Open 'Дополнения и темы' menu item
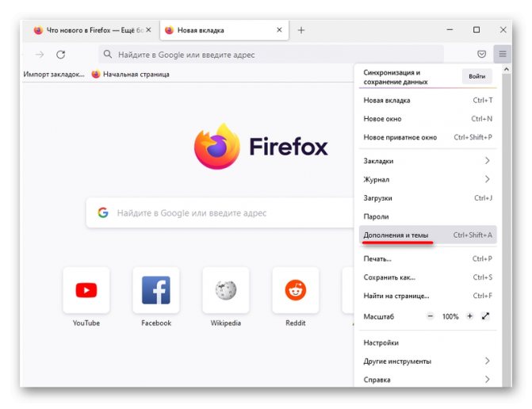This screenshot has width=532, height=409. pos(427,235)
